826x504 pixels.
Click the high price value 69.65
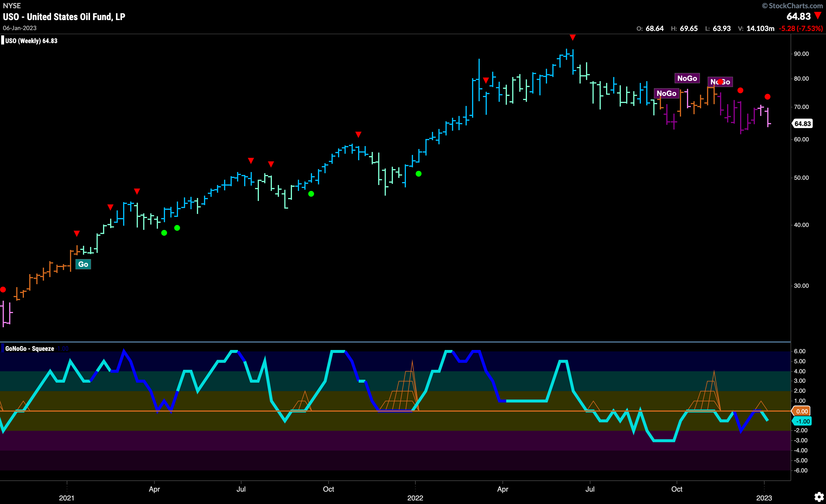pos(688,29)
